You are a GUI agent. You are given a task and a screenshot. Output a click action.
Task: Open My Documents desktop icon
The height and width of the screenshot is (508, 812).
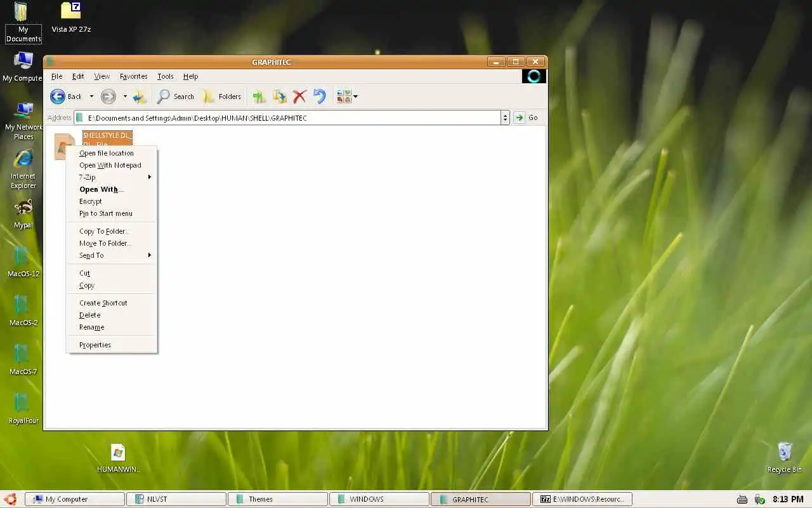[x=23, y=22]
